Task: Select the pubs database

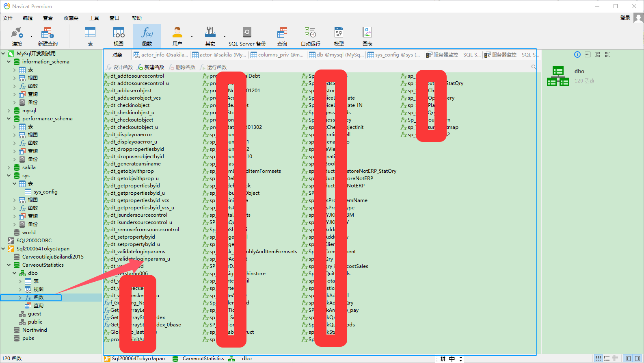Action: (28, 338)
